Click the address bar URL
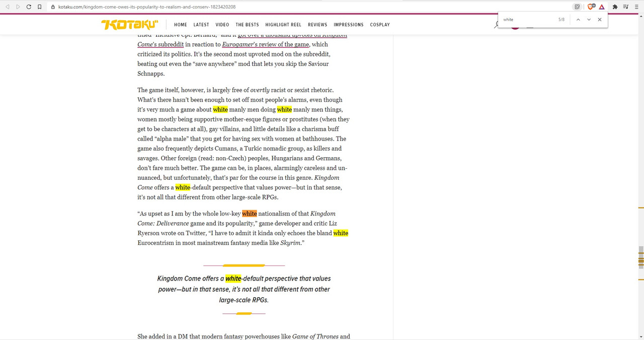This screenshot has width=644, height=340. point(147,7)
